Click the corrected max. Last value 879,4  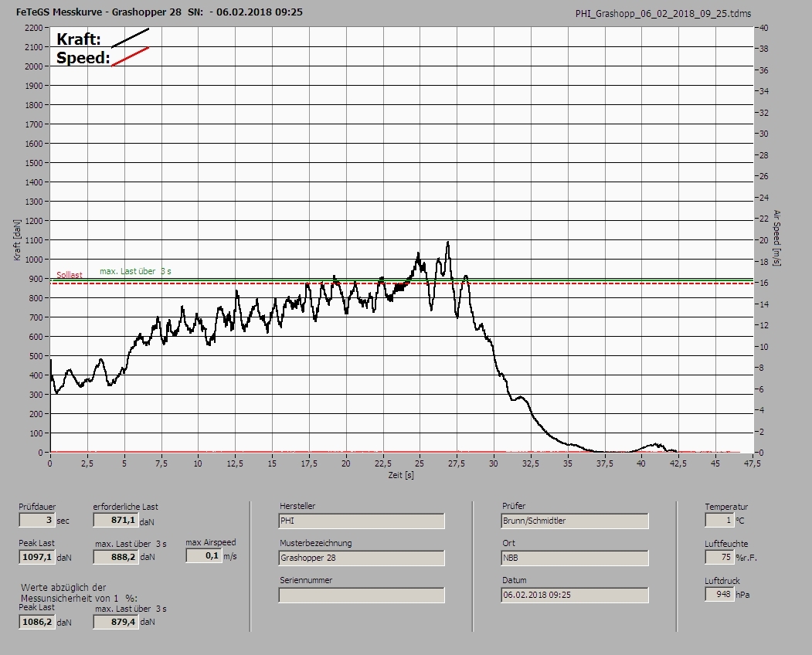[115, 621]
